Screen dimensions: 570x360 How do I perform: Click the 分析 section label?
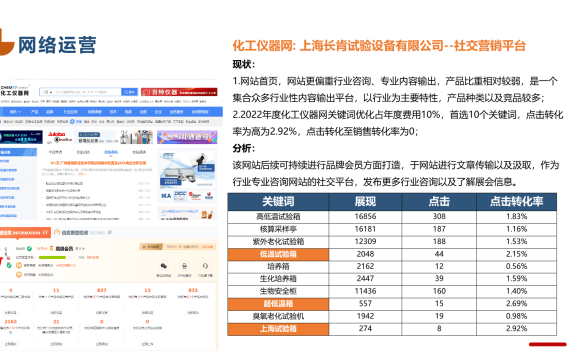244,148
